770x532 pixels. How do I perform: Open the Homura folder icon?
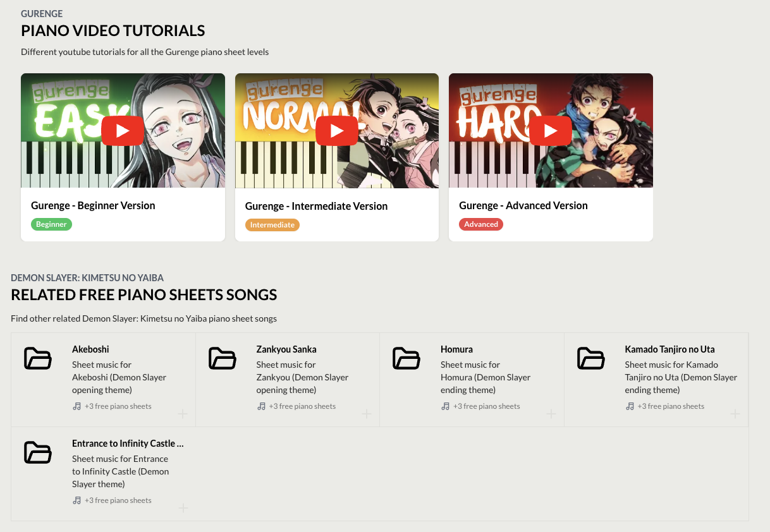406,358
